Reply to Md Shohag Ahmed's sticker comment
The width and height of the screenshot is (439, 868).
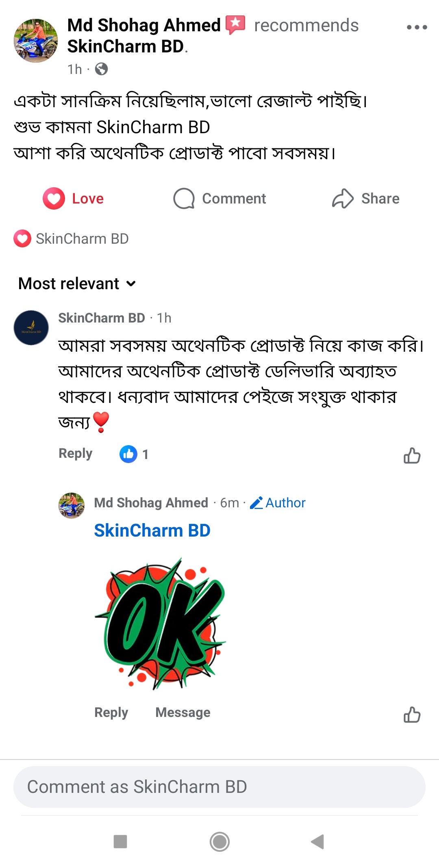coord(111,712)
